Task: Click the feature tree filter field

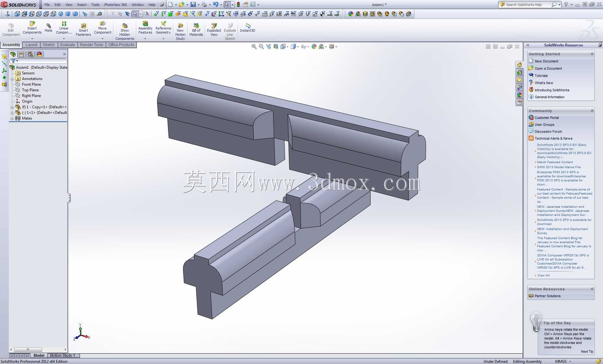Action: tap(38, 61)
